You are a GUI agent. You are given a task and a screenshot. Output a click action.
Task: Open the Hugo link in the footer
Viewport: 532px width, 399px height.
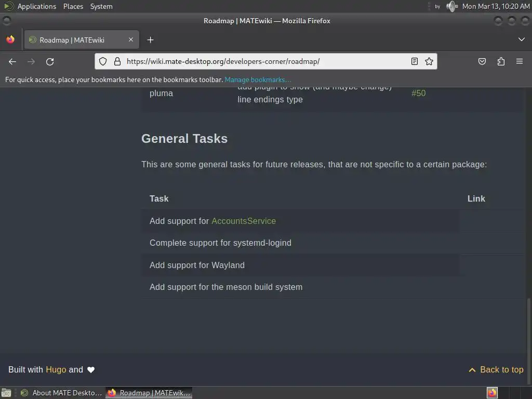point(56,369)
